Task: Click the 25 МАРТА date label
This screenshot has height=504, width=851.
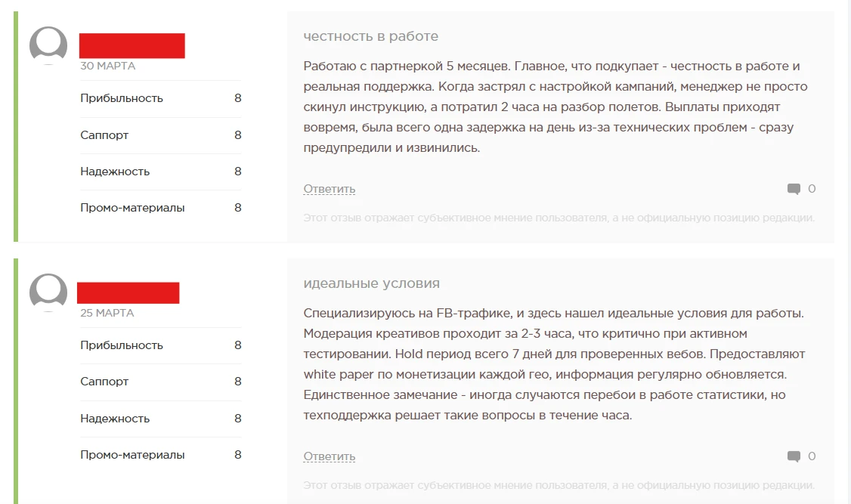Action: pos(107,313)
